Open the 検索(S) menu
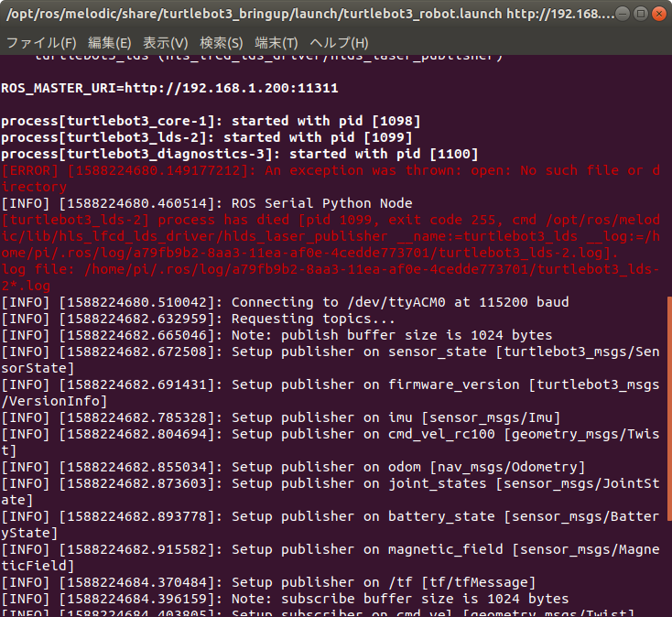 pos(222,43)
